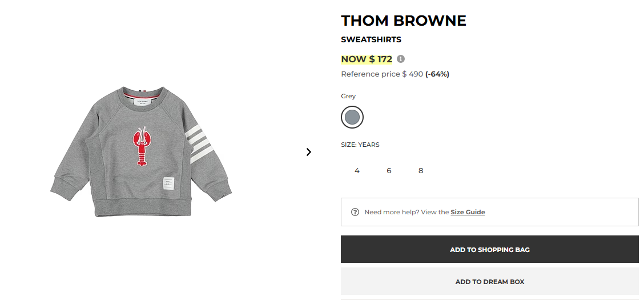Image resolution: width=644 pixels, height=300 pixels.
Task: Click the Grey color name label
Action: tap(348, 96)
